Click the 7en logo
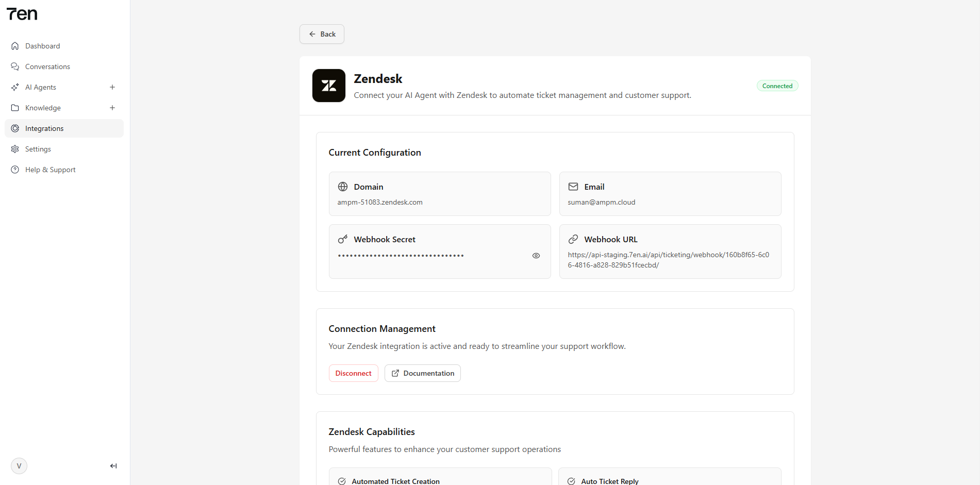This screenshot has height=485, width=980. click(x=22, y=14)
